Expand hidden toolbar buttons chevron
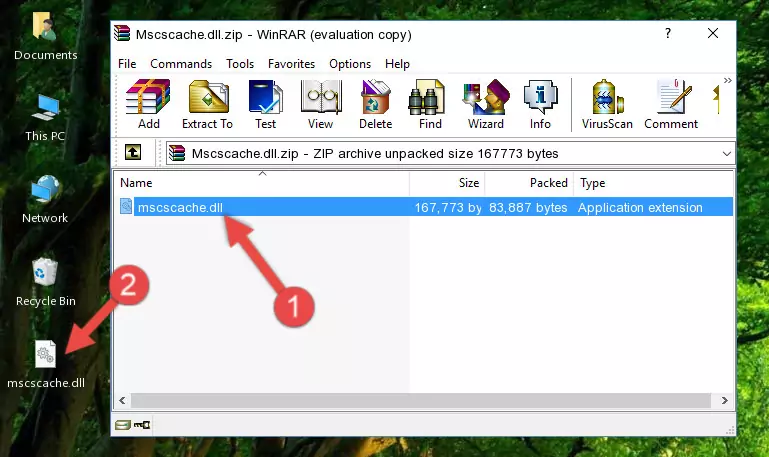The height and width of the screenshot is (457, 769). (x=727, y=80)
